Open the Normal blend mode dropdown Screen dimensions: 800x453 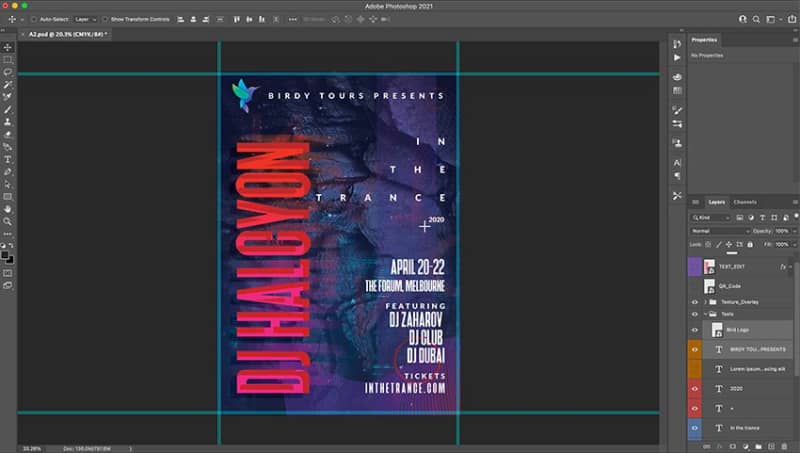(x=720, y=231)
